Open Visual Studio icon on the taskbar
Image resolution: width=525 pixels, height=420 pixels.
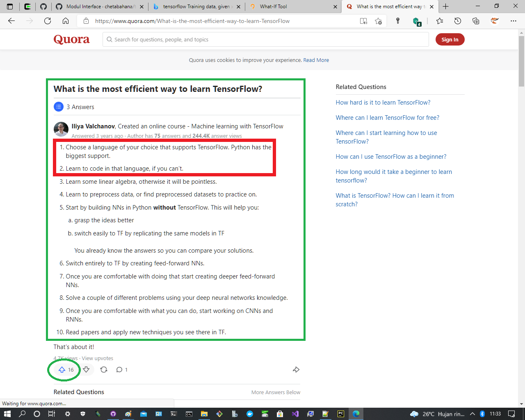pos(295,414)
